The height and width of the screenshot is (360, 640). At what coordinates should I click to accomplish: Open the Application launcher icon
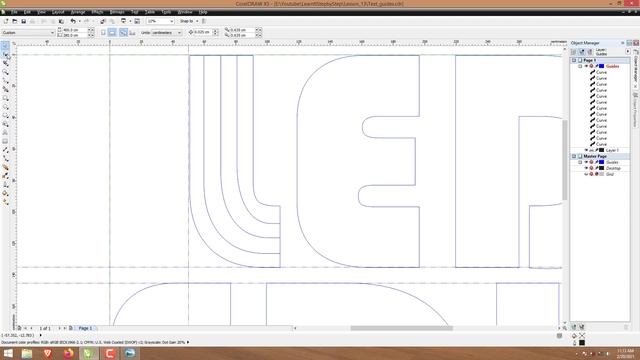tap(124, 21)
